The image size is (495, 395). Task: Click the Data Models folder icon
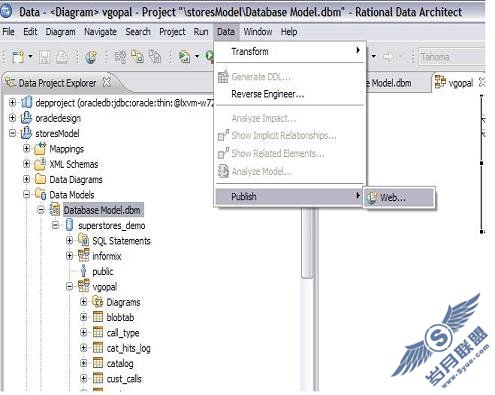pyautogui.click(x=41, y=194)
